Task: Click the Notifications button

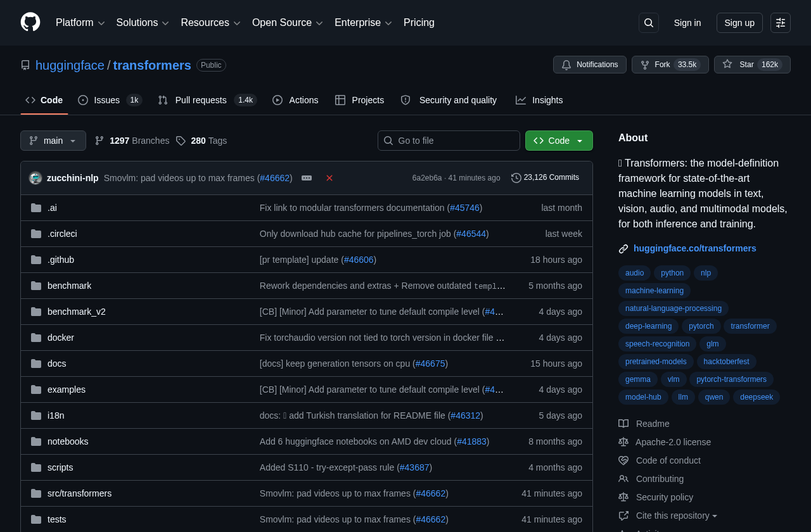Action: point(590,65)
